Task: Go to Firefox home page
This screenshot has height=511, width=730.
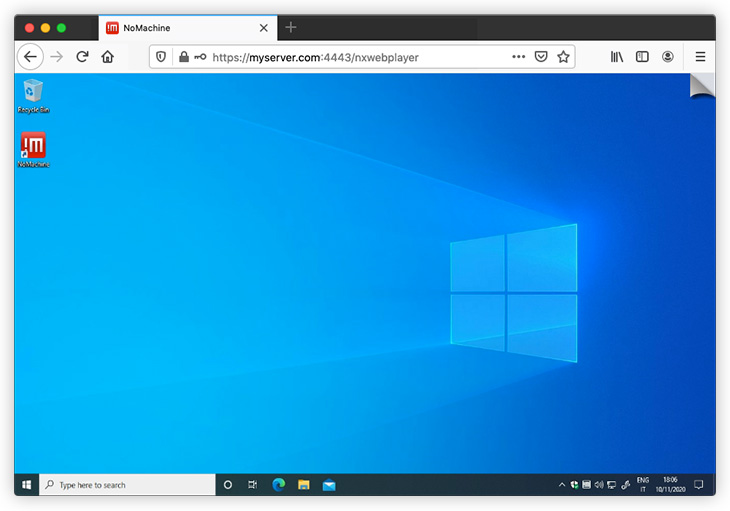Action: (108, 57)
